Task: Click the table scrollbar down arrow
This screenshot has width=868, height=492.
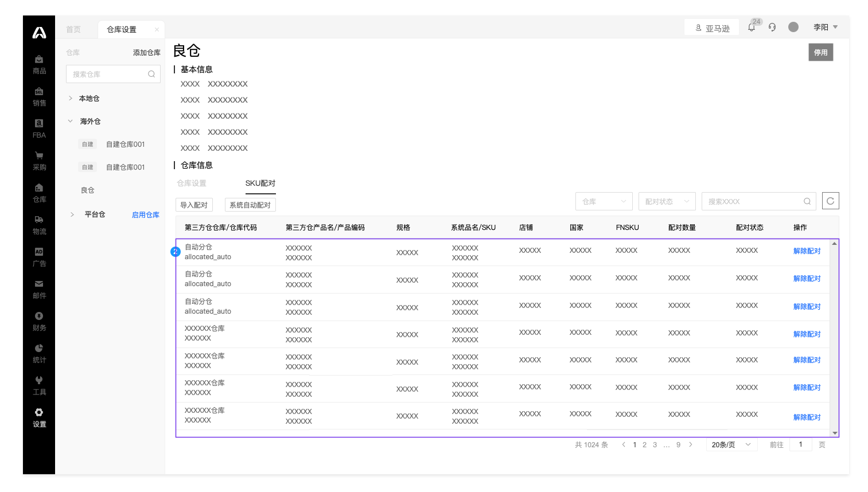Action: tap(835, 433)
